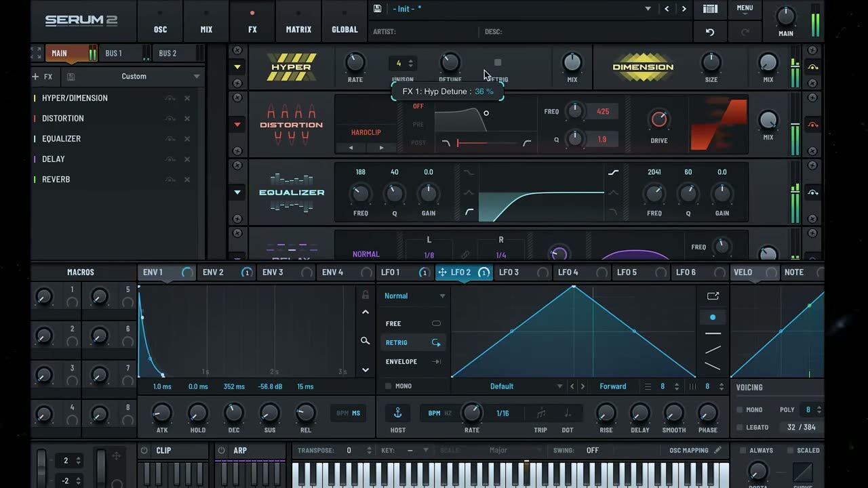
Task: Select the rising ramp LFO tool
Action: pyautogui.click(x=713, y=350)
